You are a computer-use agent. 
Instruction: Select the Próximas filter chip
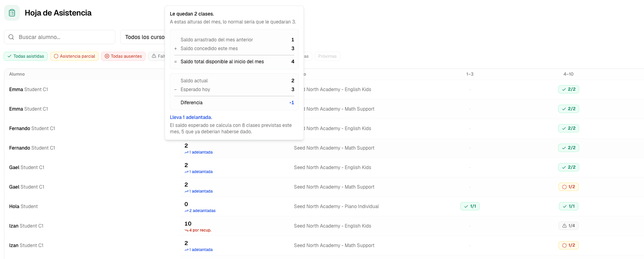coord(327,56)
